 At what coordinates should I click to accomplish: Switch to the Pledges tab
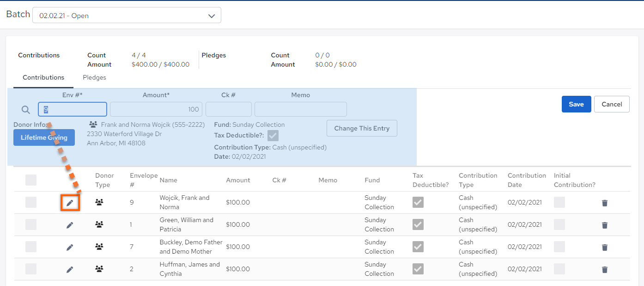coord(94,78)
